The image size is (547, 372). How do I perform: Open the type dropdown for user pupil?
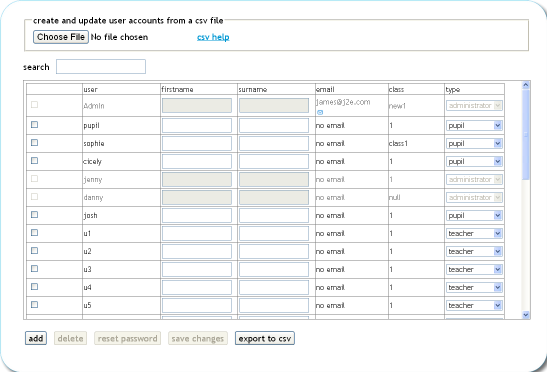(474, 125)
